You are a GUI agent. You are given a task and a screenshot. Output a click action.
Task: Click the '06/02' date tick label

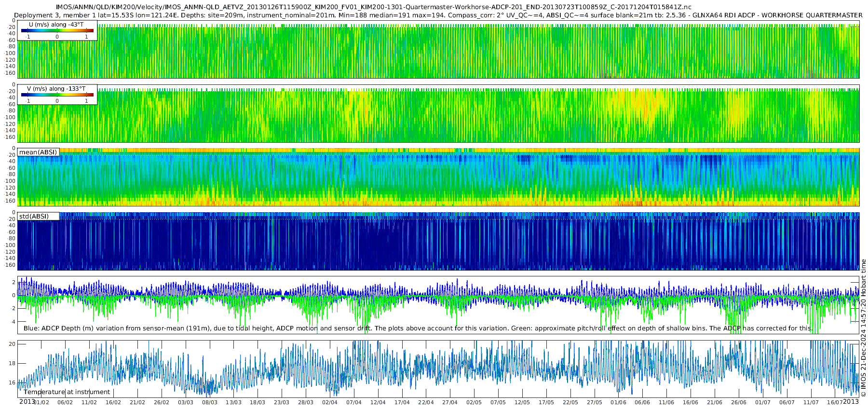pyautogui.click(x=65, y=402)
